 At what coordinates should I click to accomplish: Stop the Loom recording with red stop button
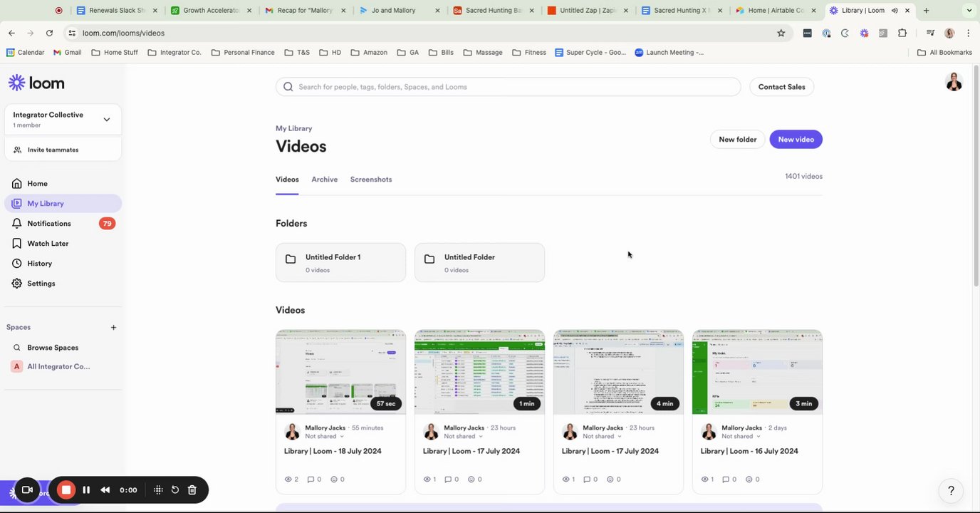click(66, 489)
